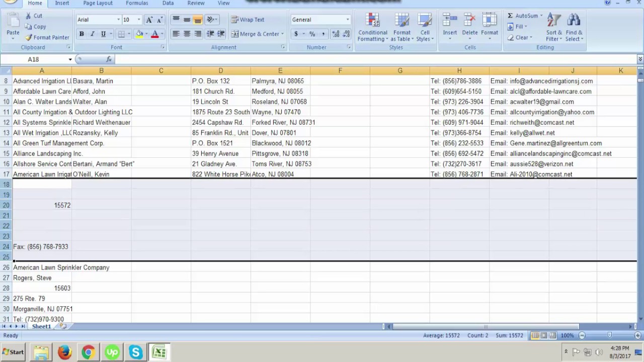Image resolution: width=644 pixels, height=362 pixels.
Task: Open the Fill Color dropdown arrow
Action: pyautogui.click(x=146, y=34)
